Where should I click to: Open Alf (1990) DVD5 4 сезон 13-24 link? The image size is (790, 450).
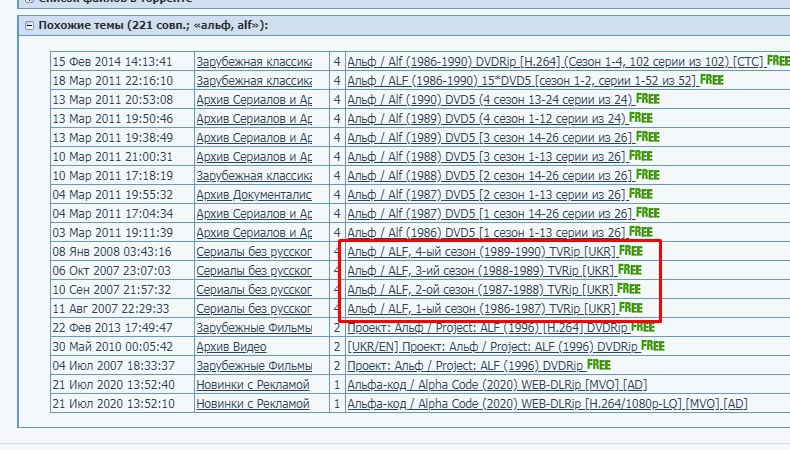click(491, 100)
